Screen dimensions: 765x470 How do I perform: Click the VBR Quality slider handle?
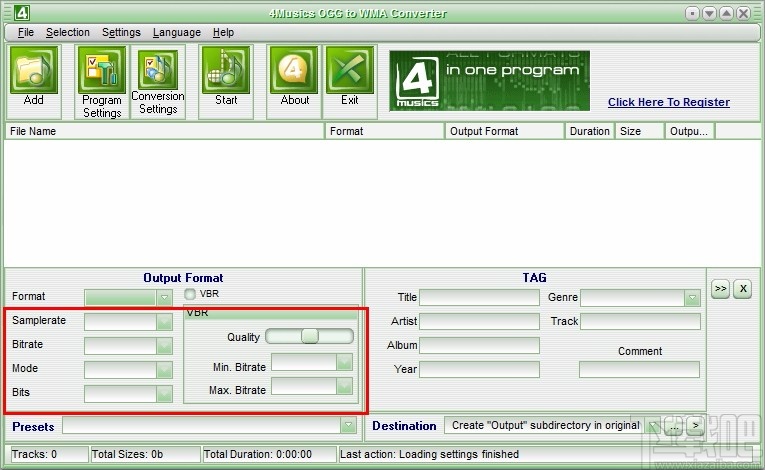pos(310,336)
